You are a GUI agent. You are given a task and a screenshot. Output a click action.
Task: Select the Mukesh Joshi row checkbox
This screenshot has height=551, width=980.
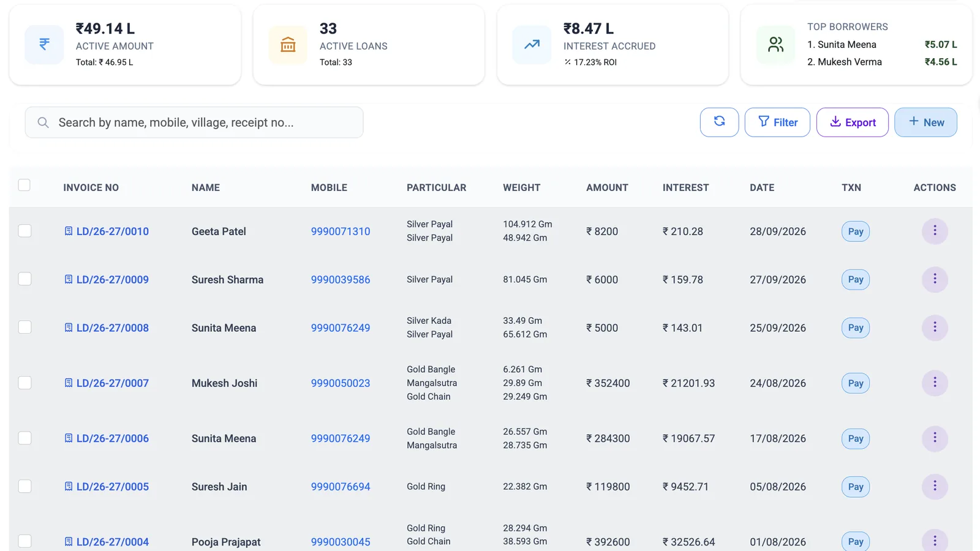click(x=24, y=383)
